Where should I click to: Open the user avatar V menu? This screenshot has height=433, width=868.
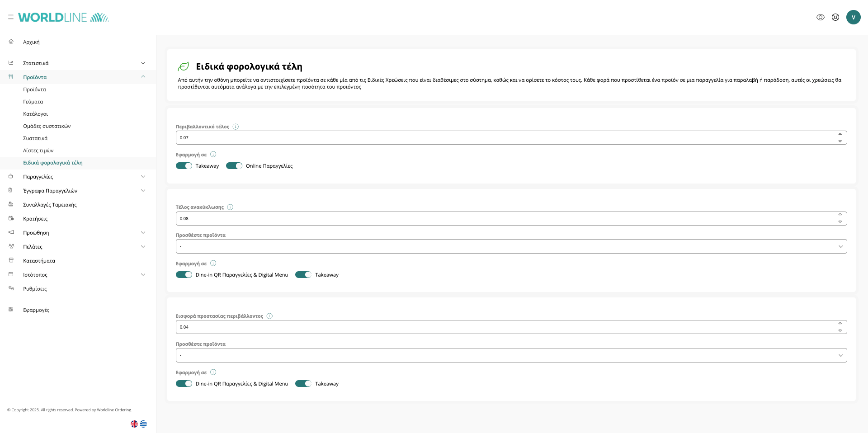point(853,17)
